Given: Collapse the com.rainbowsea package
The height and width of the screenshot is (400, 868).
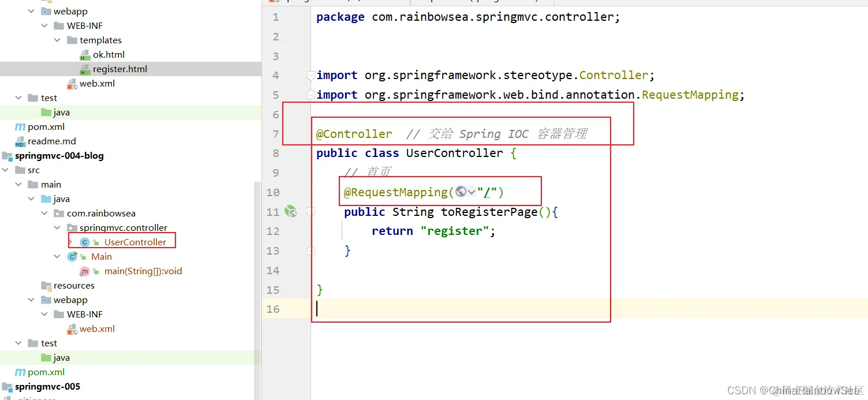Looking at the screenshot, I should 45,214.
